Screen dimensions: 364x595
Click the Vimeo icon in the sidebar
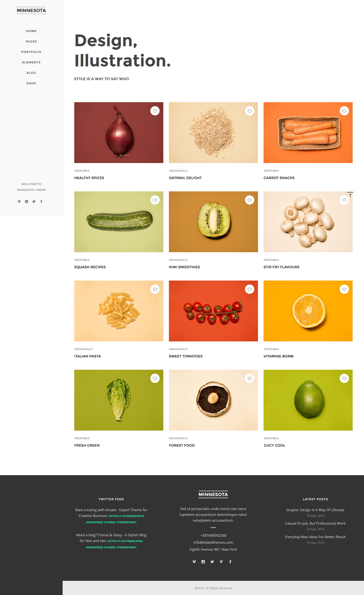click(x=19, y=201)
